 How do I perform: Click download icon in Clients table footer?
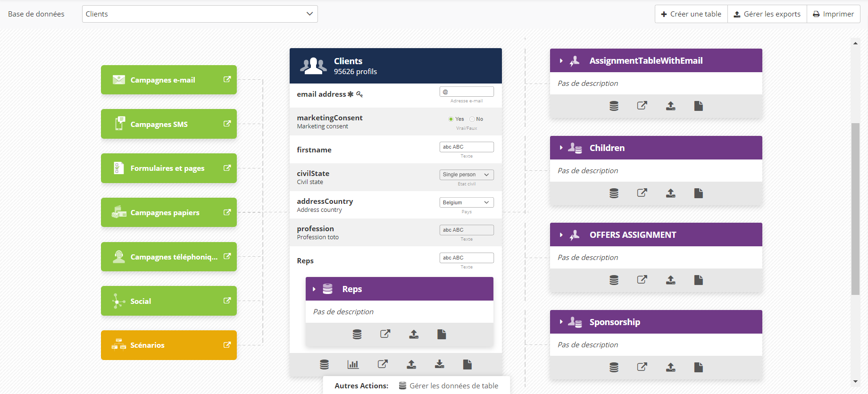click(439, 364)
